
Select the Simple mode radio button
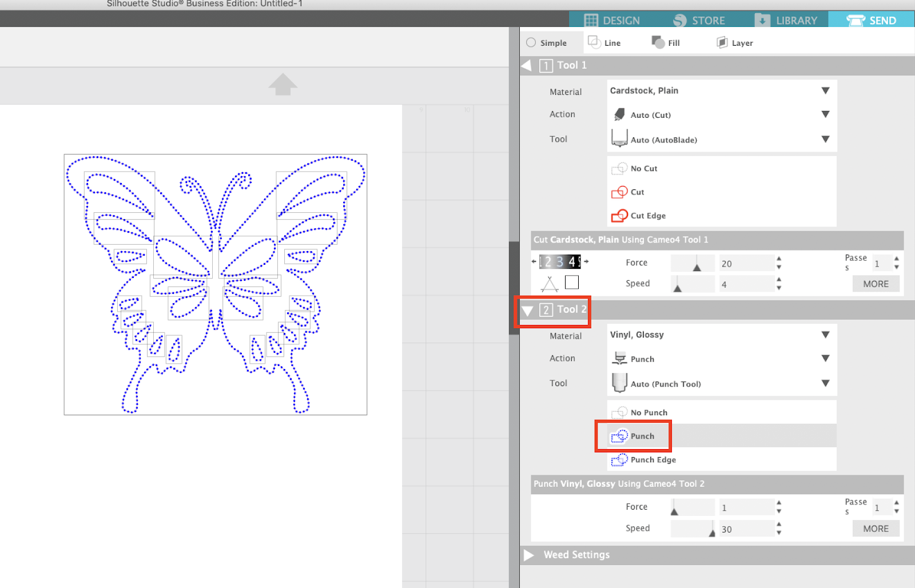point(532,42)
